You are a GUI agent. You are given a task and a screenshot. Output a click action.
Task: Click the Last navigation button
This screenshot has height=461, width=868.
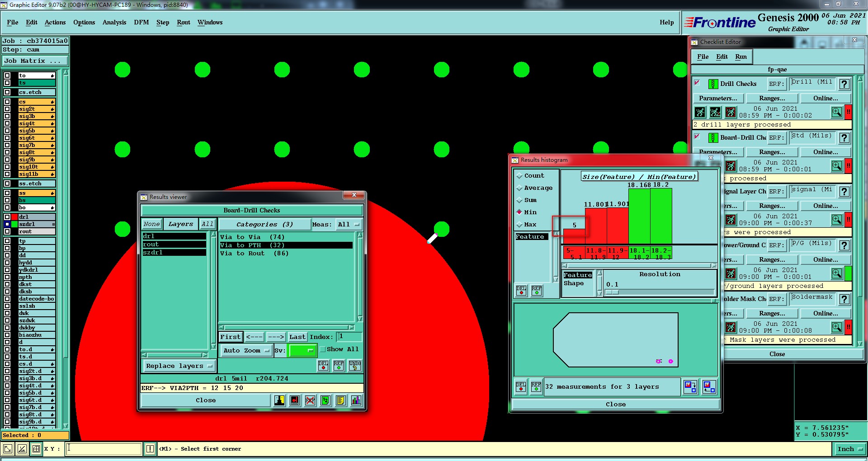coord(297,337)
